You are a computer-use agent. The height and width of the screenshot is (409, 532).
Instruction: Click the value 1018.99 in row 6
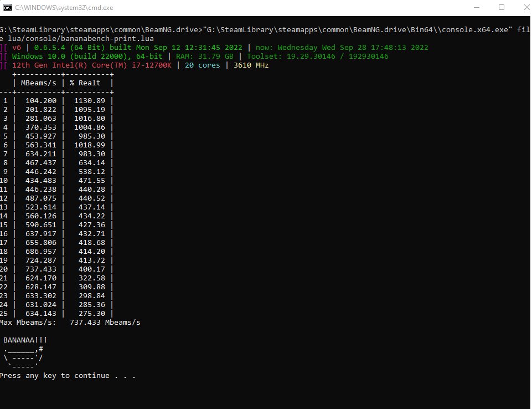90,145
